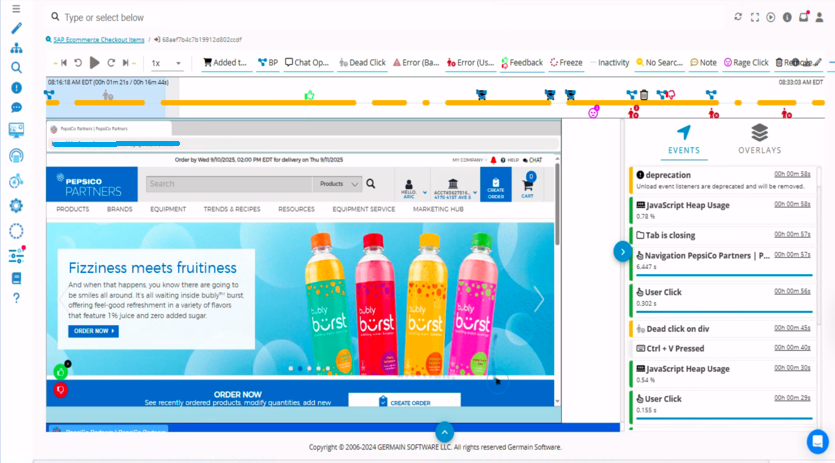Screen dimensions: 835x463
Task: Click the pink face rage click timeline marker
Action: point(593,112)
